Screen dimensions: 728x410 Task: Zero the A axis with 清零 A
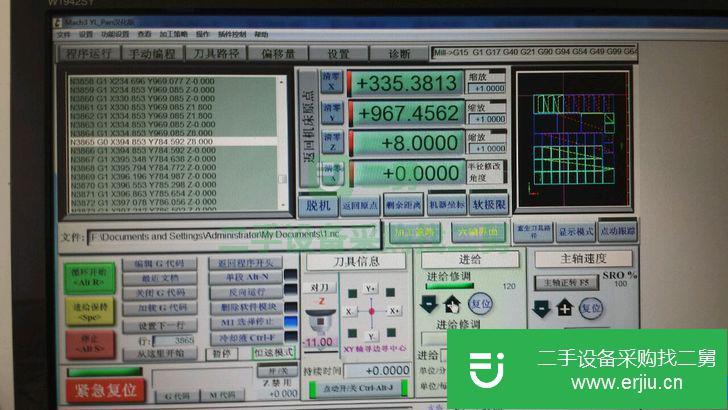click(x=332, y=172)
